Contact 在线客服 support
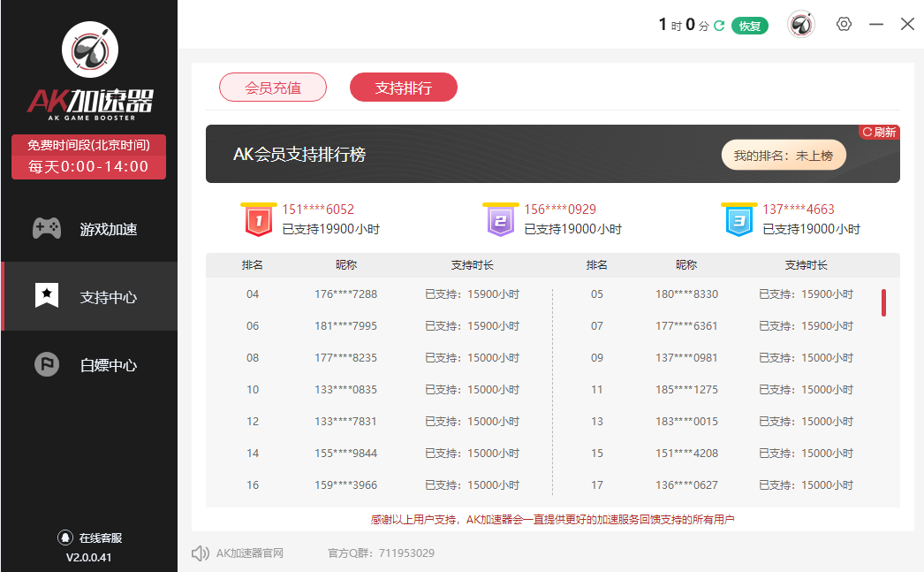The image size is (924, 572). tap(89, 538)
